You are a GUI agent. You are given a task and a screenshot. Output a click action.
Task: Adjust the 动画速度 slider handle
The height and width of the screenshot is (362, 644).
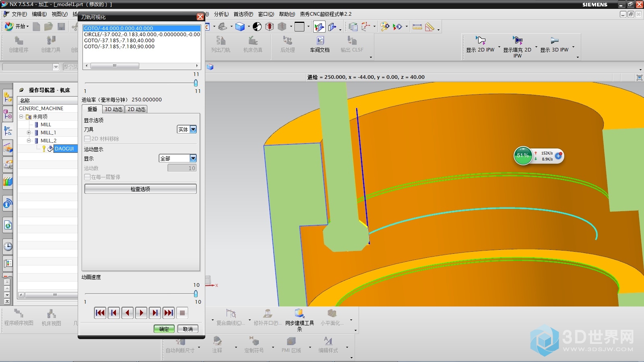tap(196, 294)
